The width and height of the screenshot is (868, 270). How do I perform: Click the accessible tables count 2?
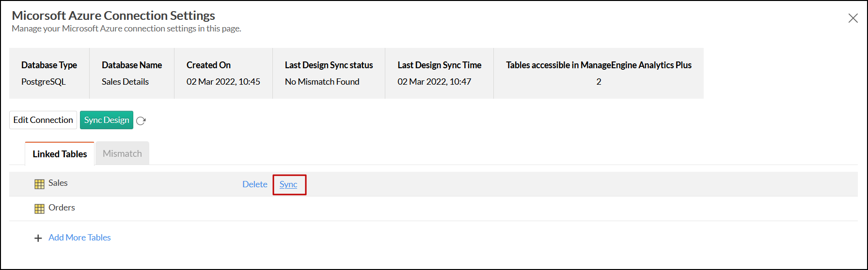click(599, 82)
